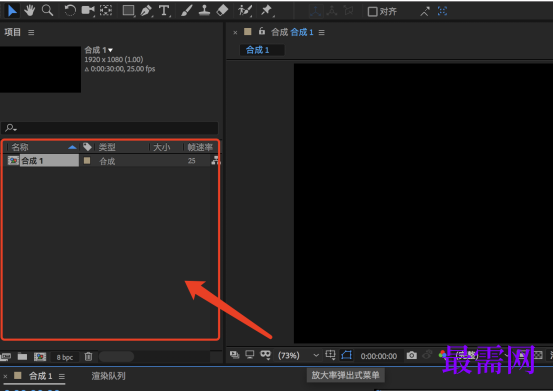This screenshot has height=391, width=554.
Task: Select the Selection arrow tool
Action: pyautogui.click(x=12, y=11)
